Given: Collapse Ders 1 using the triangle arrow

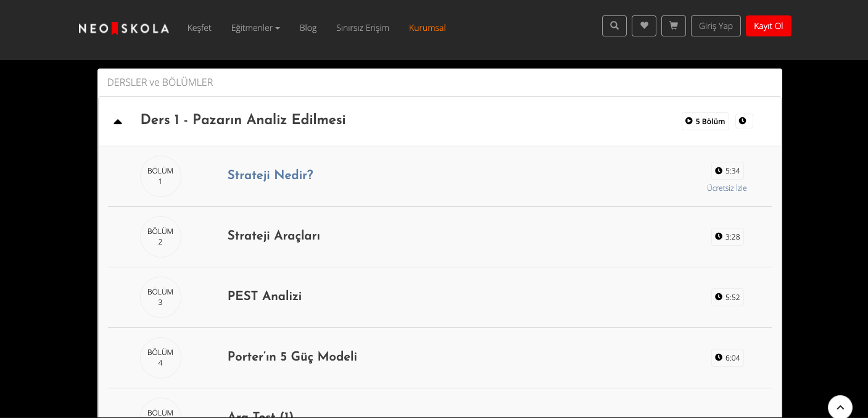Looking at the screenshot, I should pyautogui.click(x=118, y=122).
